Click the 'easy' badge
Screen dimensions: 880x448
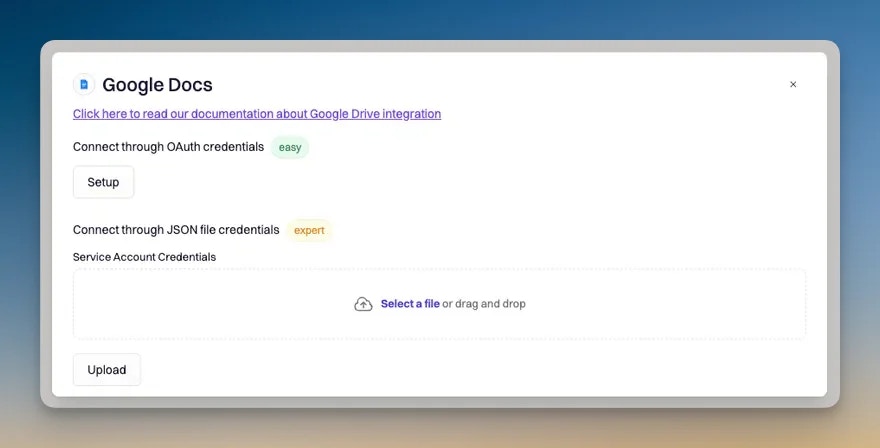[x=290, y=147]
